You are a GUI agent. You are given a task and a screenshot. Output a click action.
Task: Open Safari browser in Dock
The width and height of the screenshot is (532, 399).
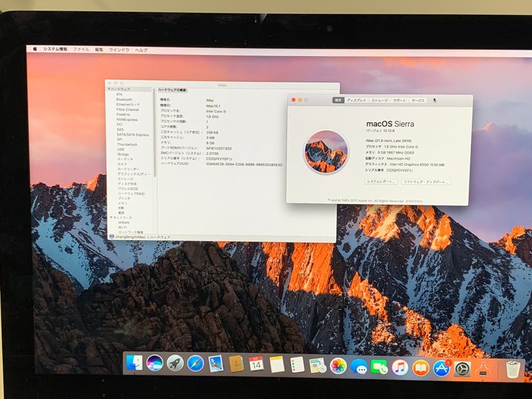point(196,364)
